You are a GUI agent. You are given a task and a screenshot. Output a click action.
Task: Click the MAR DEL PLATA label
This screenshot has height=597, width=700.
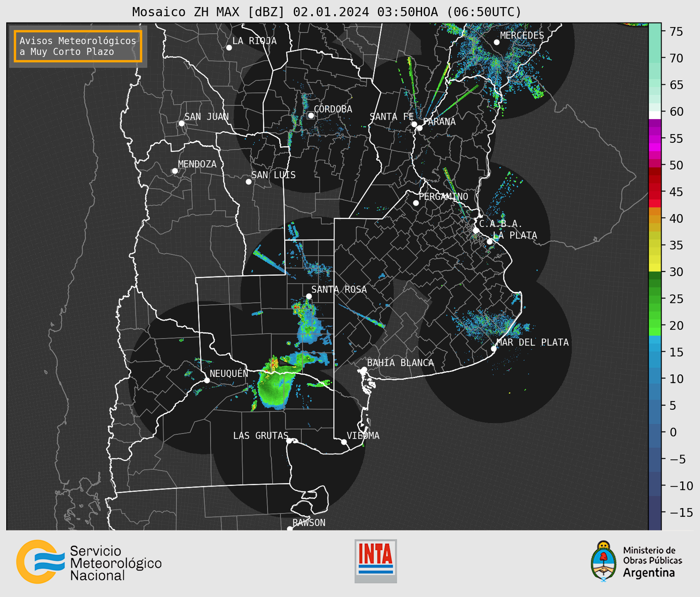pos(532,342)
